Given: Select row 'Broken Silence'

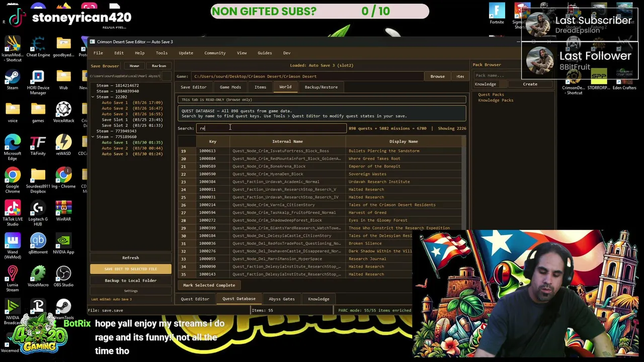Looking at the screenshot, I should 320,243.
